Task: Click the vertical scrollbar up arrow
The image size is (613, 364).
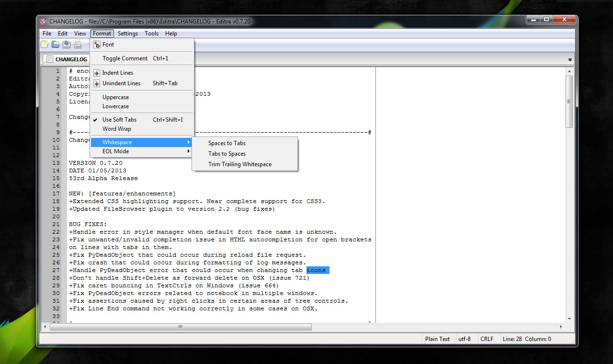Action: coord(569,71)
